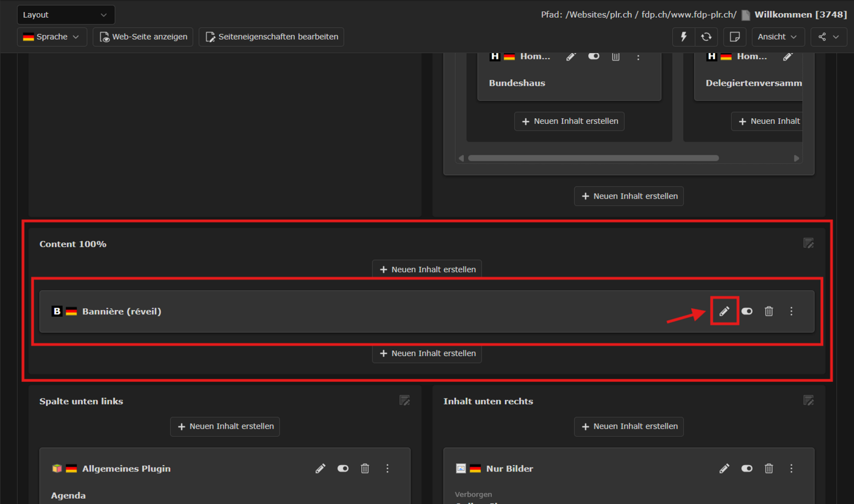Toggle visibility of Bannière (réveil)

tap(747, 311)
